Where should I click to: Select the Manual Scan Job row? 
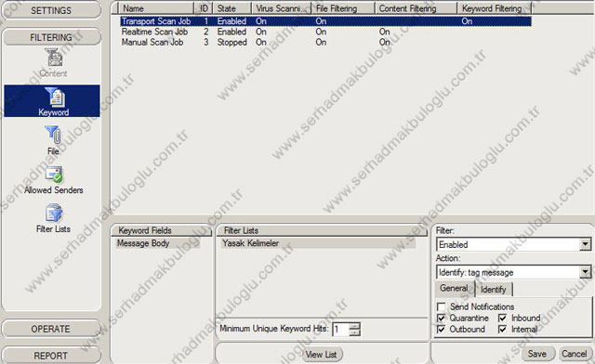pos(325,42)
